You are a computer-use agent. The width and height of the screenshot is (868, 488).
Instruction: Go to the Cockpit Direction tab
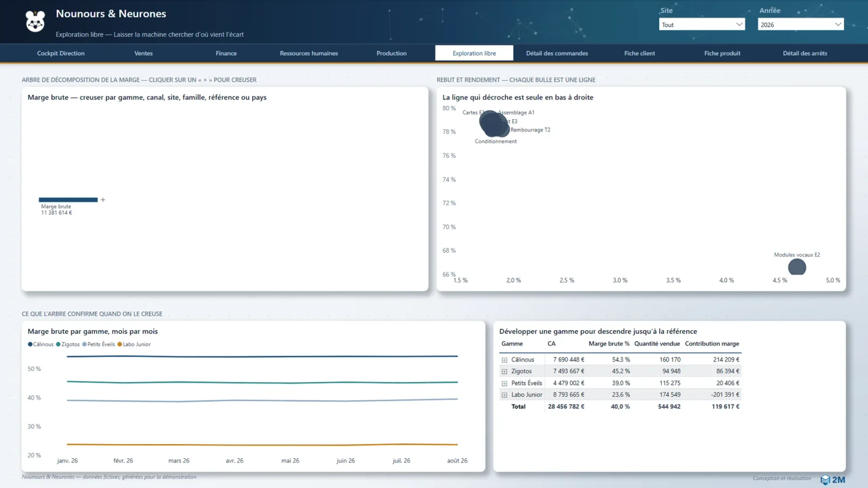click(x=61, y=53)
